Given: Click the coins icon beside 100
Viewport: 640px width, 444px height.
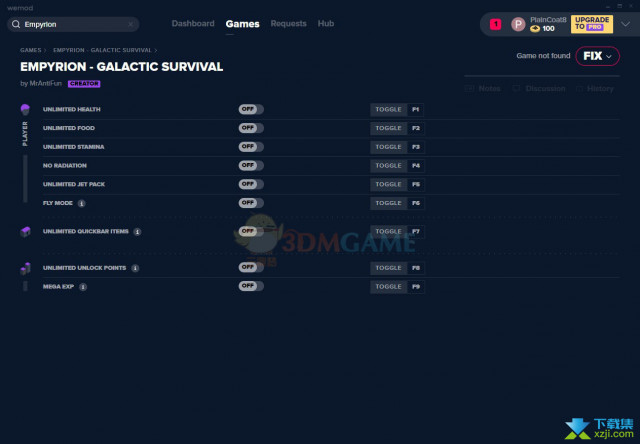Looking at the screenshot, I should tap(535, 29).
